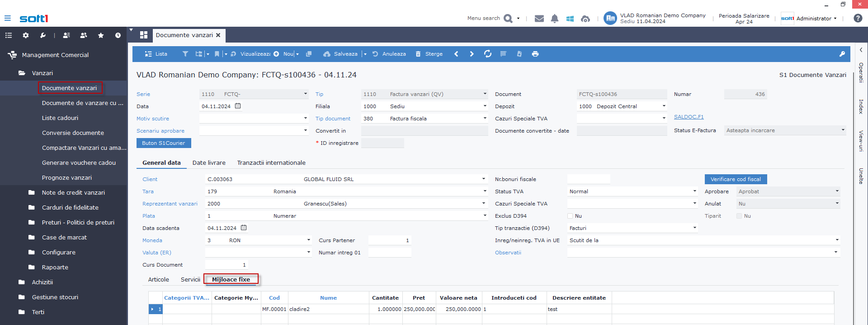Click the bookmark icon in the toolbar
Viewport: 868px width, 325px height.
tap(217, 54)
